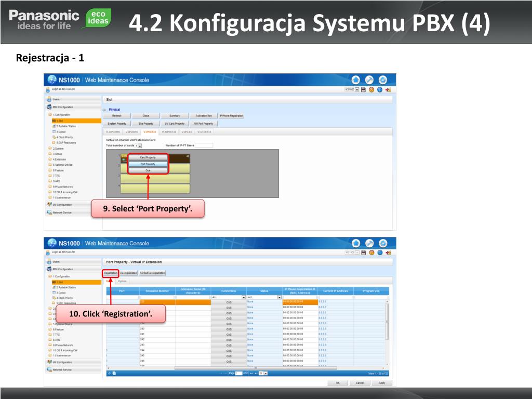Click Apply button in lower console
Screen dimensions: 532x399
(382, 383)
